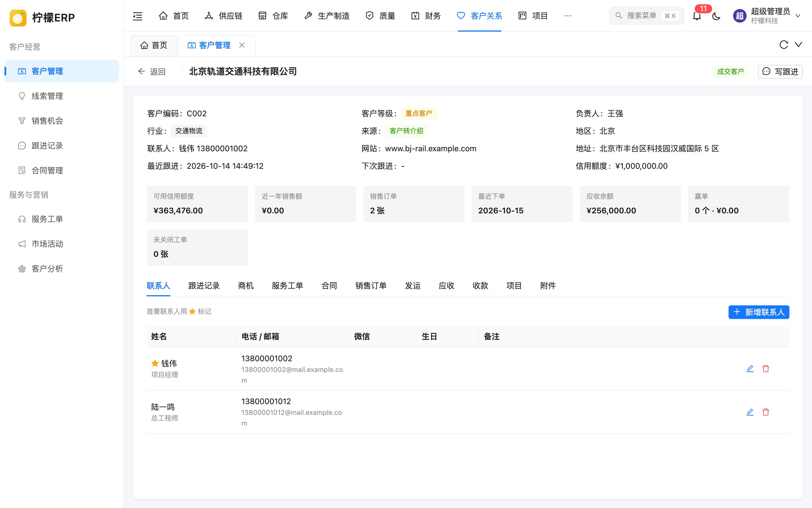The image size is (812, 508).
Task: Close the 客户管理 tab
Action: pos(242,45)
